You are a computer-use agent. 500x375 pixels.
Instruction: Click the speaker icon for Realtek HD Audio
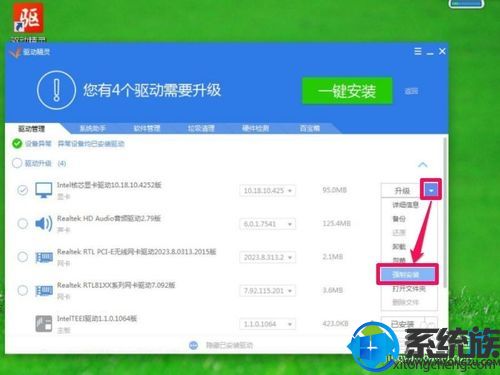click(x=44, y=223)
